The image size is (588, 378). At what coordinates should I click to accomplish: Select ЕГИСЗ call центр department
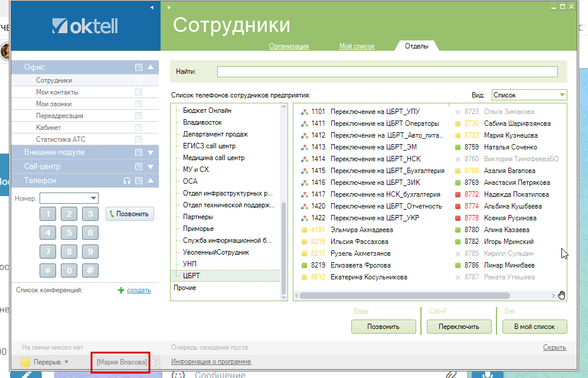click(x=209, y=146)
